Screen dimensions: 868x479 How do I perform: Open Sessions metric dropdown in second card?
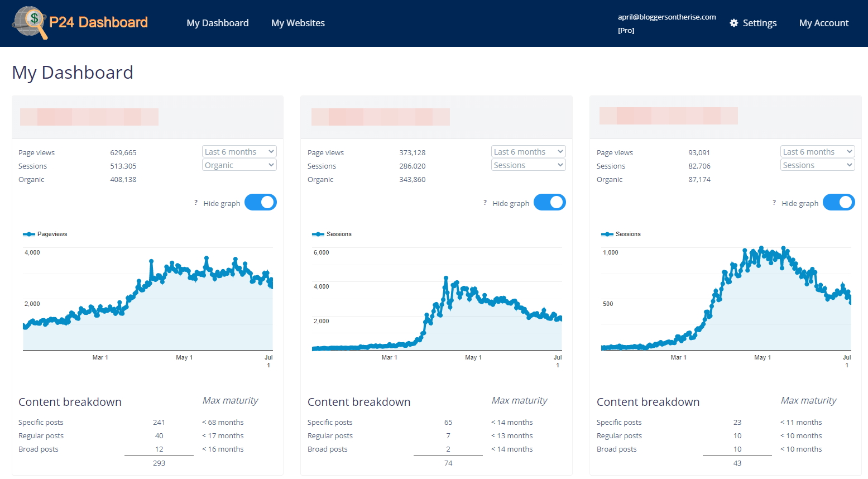tap(529, 165)
